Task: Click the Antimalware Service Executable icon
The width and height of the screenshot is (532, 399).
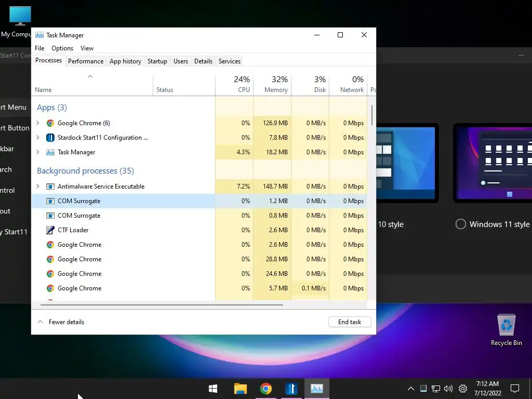Action: 50,187
